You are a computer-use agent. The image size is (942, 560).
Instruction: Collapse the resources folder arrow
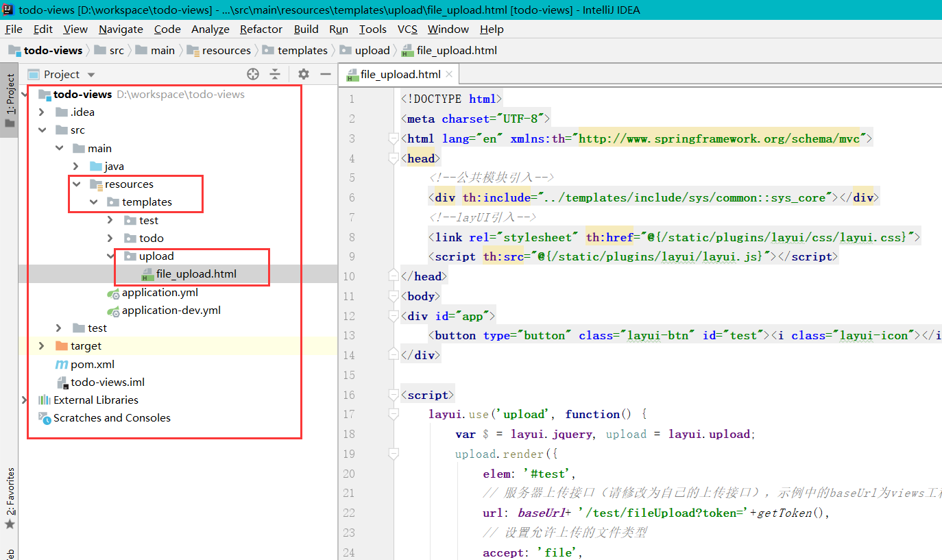77,184
